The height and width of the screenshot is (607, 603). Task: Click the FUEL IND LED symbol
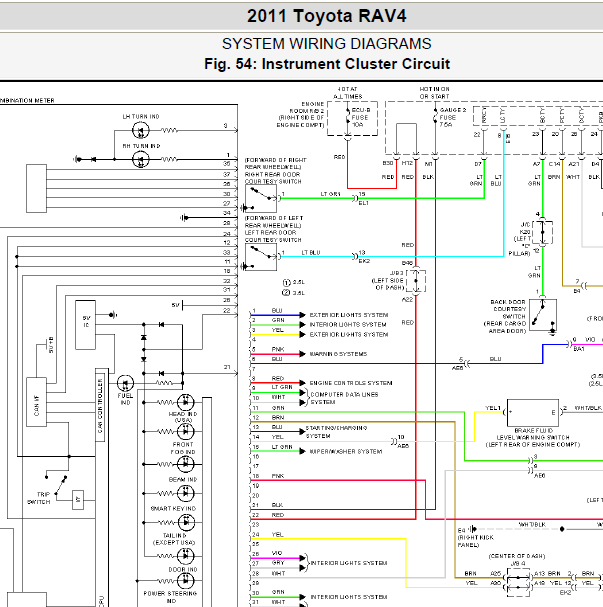(x=125, y=384)
